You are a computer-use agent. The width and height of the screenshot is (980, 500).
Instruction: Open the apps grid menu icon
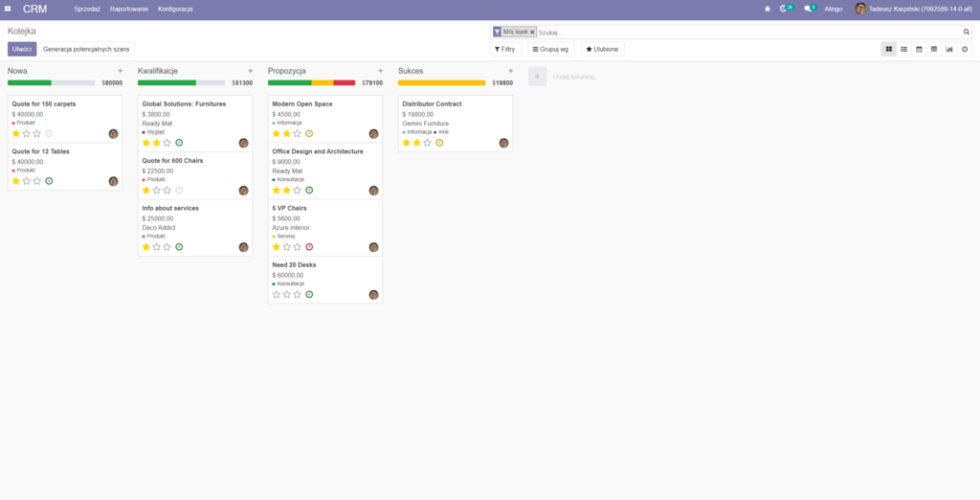8,9
